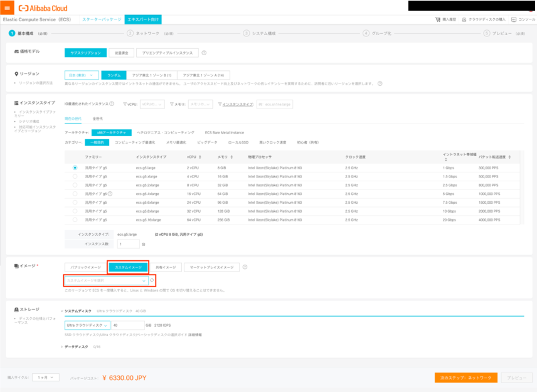
Task: Select 共有イメージ image type
Action: (166, 267)
